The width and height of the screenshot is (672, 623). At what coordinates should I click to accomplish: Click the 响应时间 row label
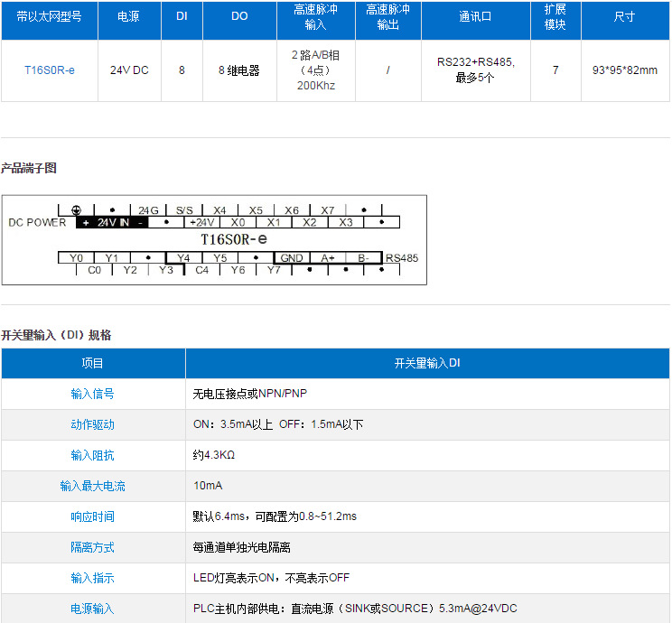coord(92,516)
